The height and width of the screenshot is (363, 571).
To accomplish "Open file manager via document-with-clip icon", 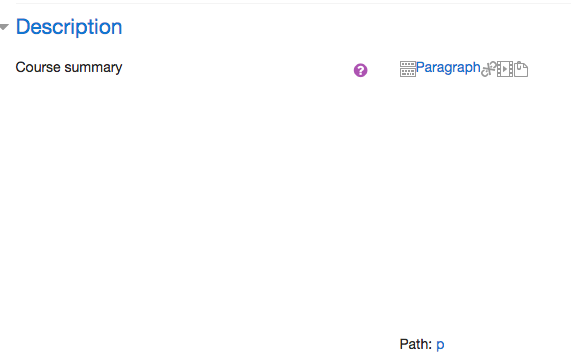I will click(x=521, y=69).
